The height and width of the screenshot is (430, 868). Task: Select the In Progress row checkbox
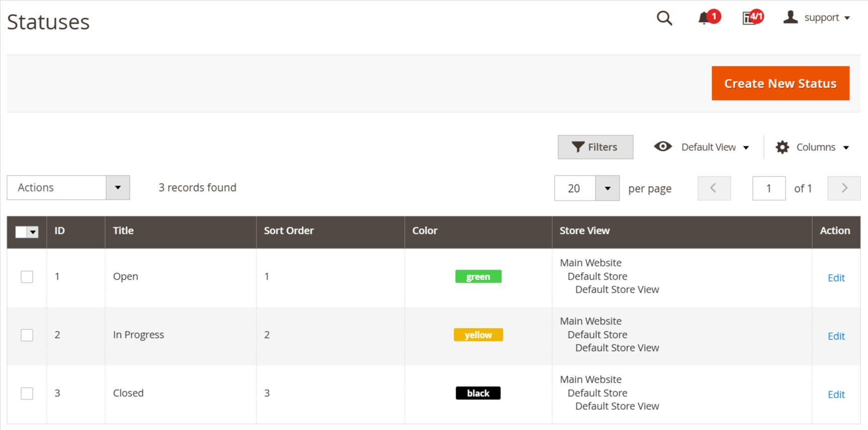pos(27,335)
